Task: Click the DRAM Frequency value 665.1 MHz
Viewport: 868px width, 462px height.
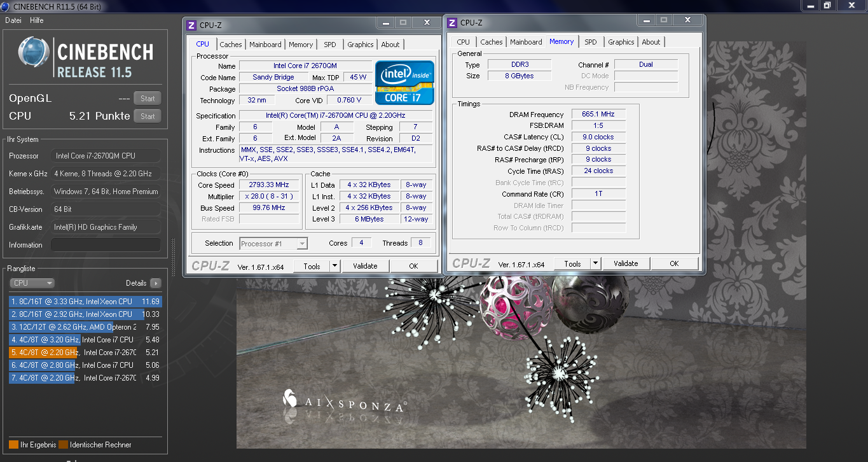Action: pyautogui.click(x=598, y=114)
